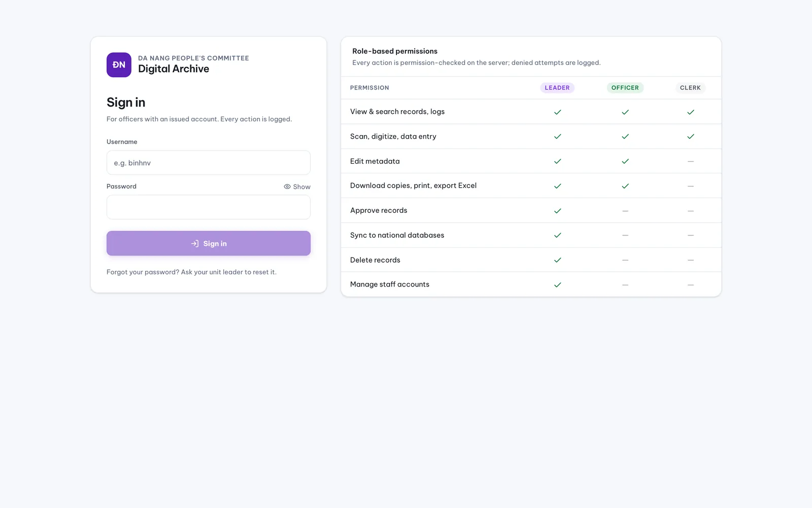Click 'Approve records' row label

379,210
